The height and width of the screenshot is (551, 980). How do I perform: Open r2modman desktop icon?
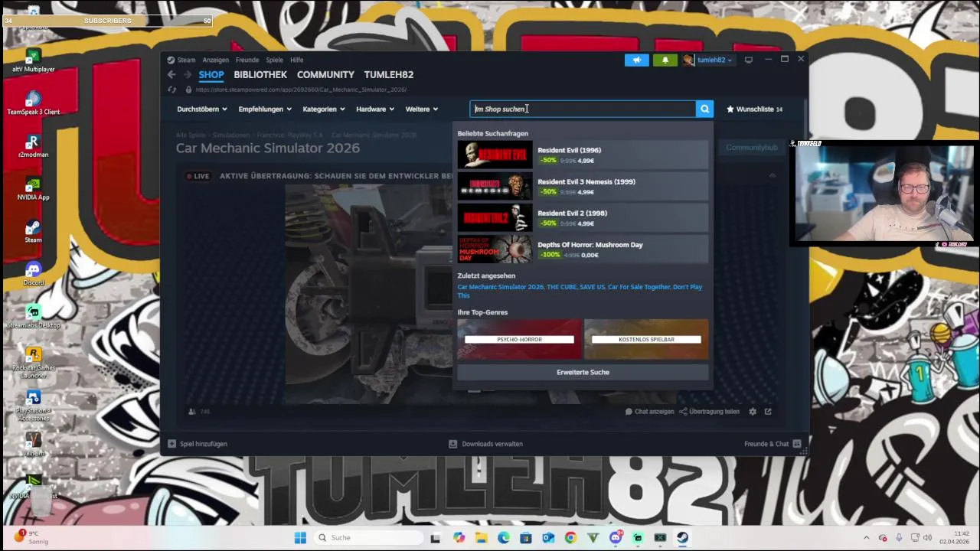[33, 147]
